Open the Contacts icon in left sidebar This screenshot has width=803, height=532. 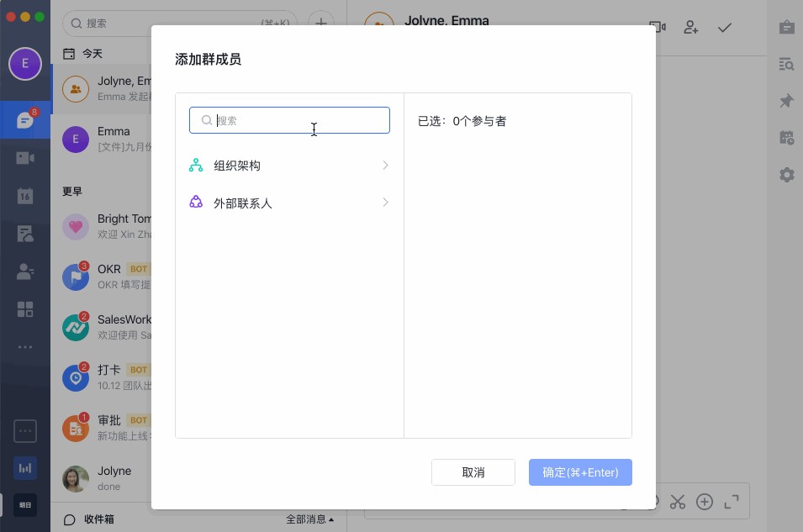(x=25, y=271)
